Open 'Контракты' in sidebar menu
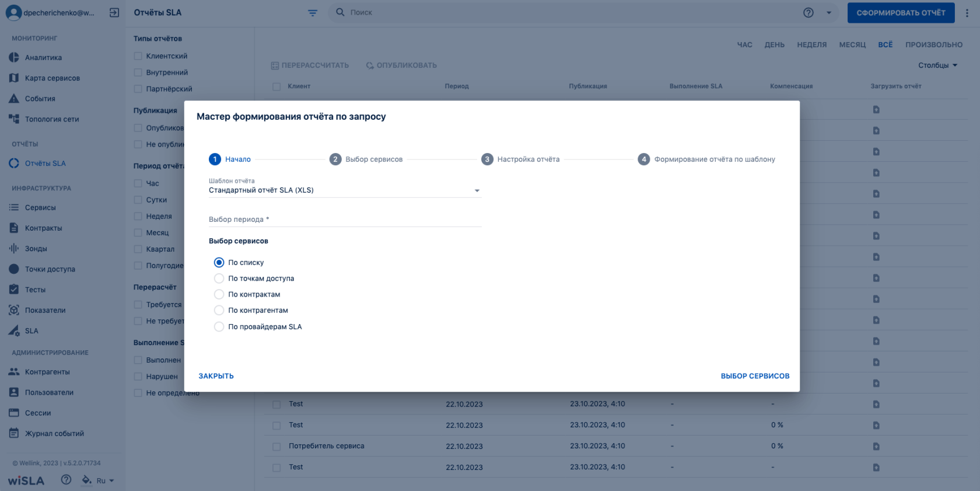980x491 pixels. tap(43, 228)
